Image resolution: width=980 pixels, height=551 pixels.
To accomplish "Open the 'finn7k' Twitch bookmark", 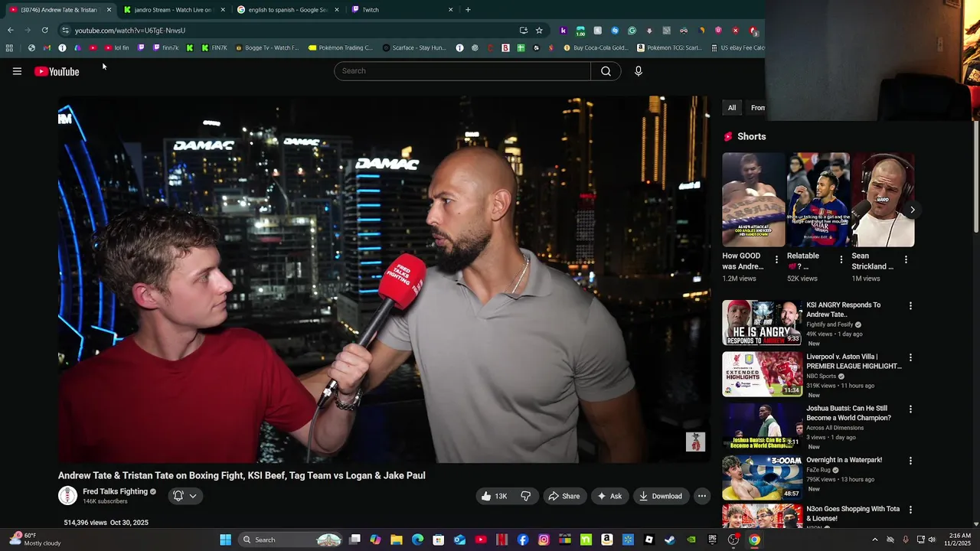I will click(165, 47).
